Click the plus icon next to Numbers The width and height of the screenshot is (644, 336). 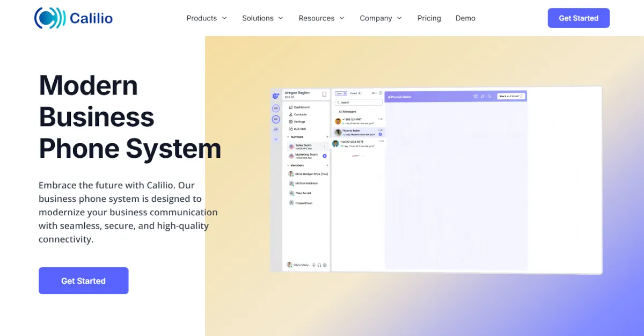coord(327,137)
